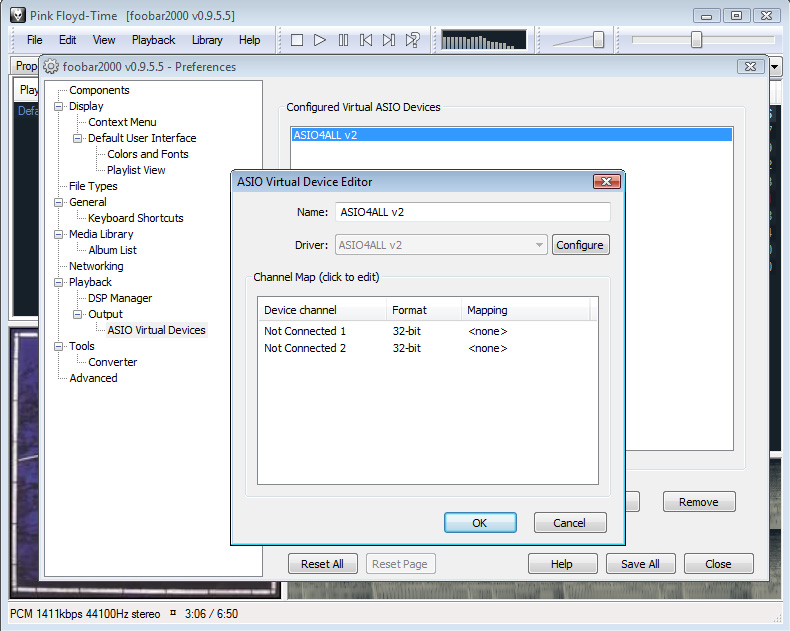This screenshot has width=790, height=631.
Task: Click the Not Connected 1 channel row
Action: [x=427, y=331]
